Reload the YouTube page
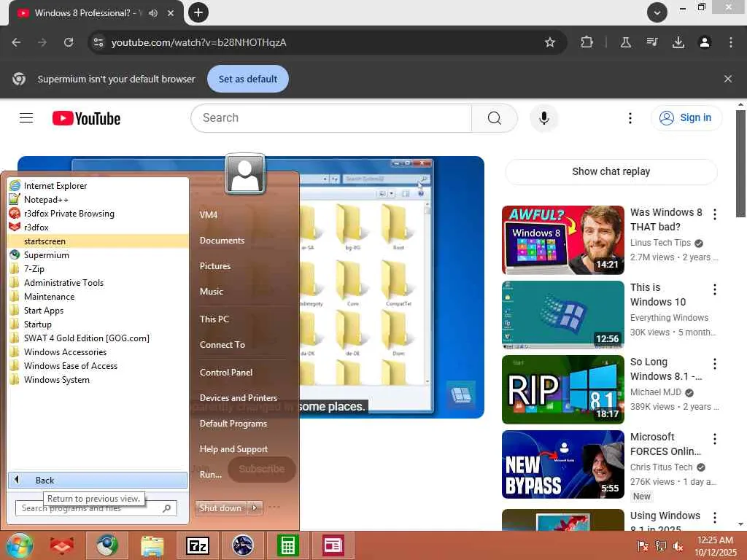The width and height of the screenshot is (747, 560). click(x=69, y=42)
